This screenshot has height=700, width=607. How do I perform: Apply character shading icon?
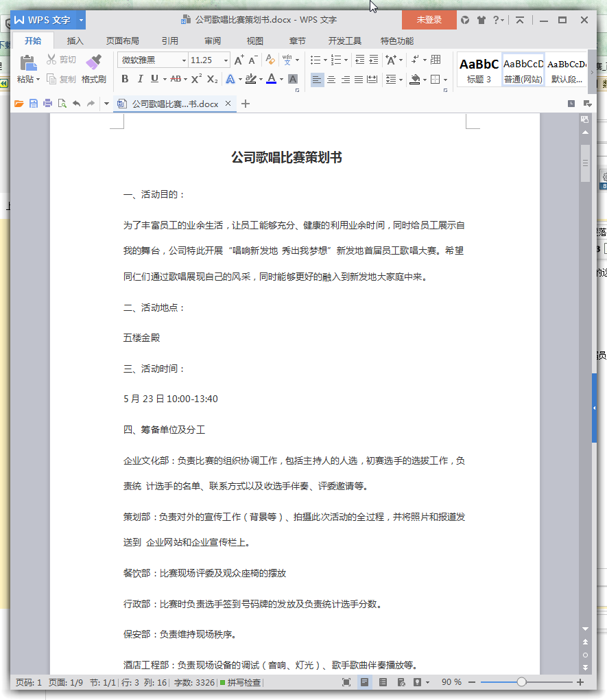coord(293,79)
